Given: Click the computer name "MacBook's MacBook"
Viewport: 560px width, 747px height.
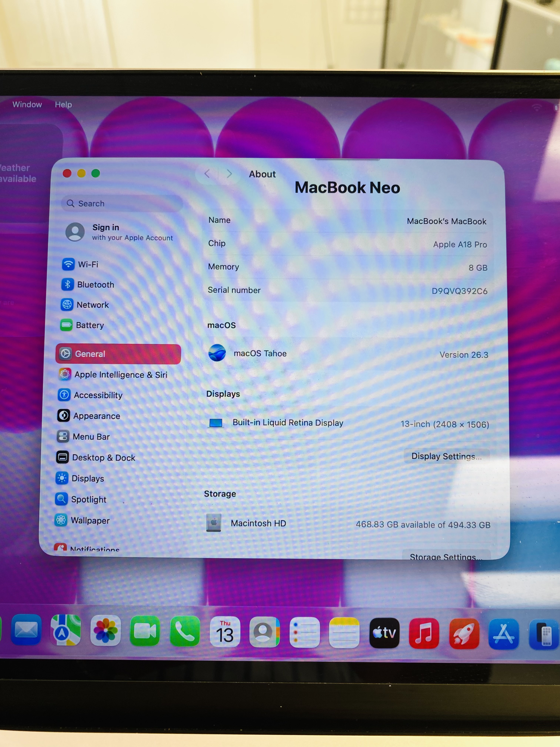Looking at the screenshot, I should 447,221.
